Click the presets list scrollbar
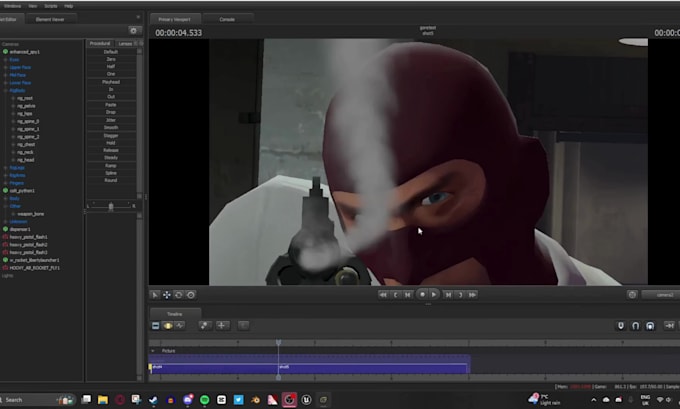 point(140,124)
